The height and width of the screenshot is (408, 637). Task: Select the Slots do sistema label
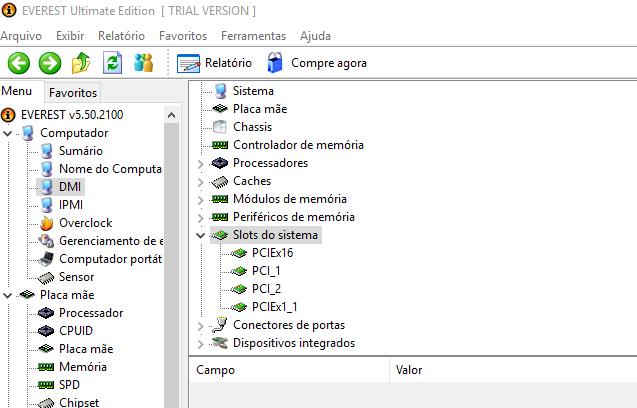pos(275,235)
